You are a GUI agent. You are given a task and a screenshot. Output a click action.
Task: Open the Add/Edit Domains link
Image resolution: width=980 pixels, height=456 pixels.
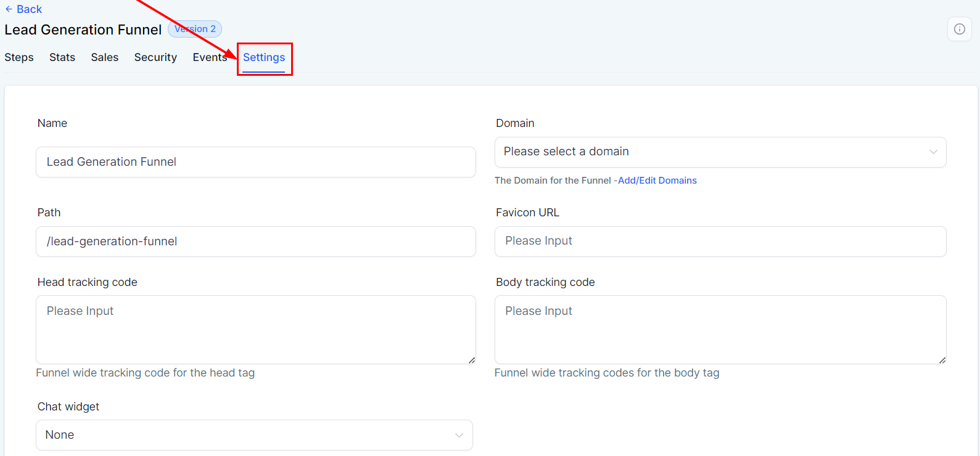tap(657, 181)
